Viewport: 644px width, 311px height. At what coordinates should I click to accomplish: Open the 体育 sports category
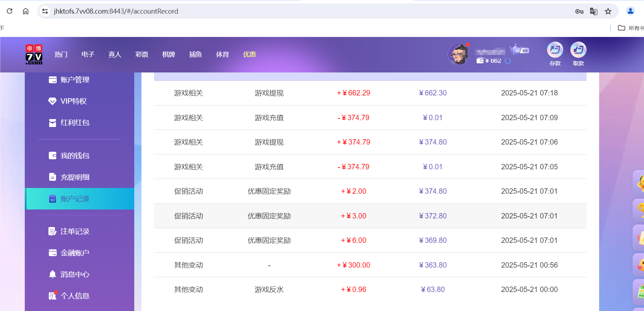click(222, 55)
